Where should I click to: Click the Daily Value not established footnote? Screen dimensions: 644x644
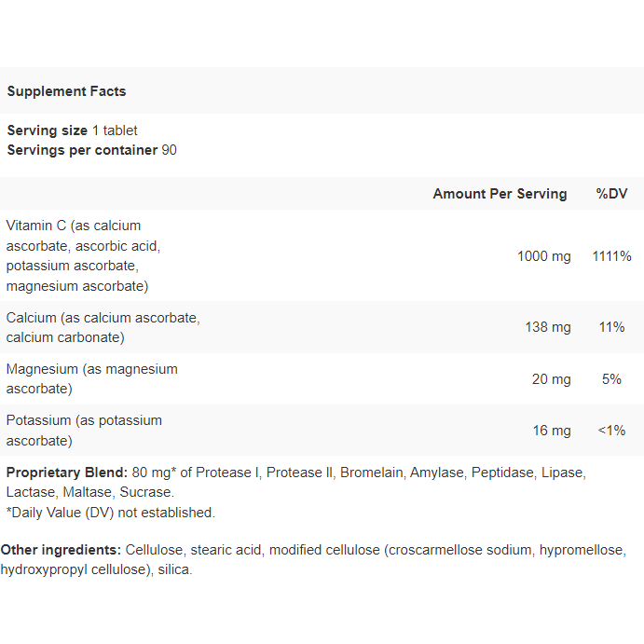click(x=111, y=513)
